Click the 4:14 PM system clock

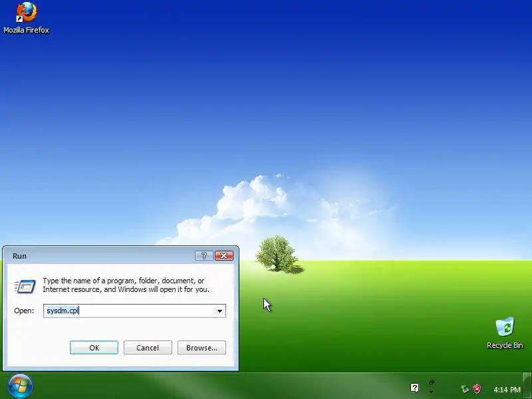507,390
